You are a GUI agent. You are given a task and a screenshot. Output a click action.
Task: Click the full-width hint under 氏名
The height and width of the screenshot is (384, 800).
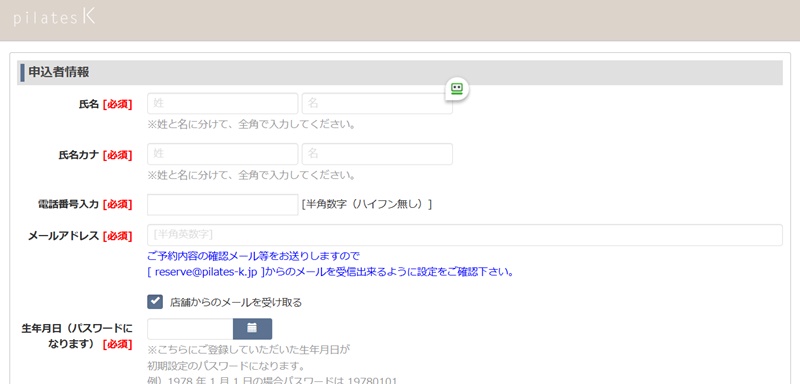coord(252,124)
